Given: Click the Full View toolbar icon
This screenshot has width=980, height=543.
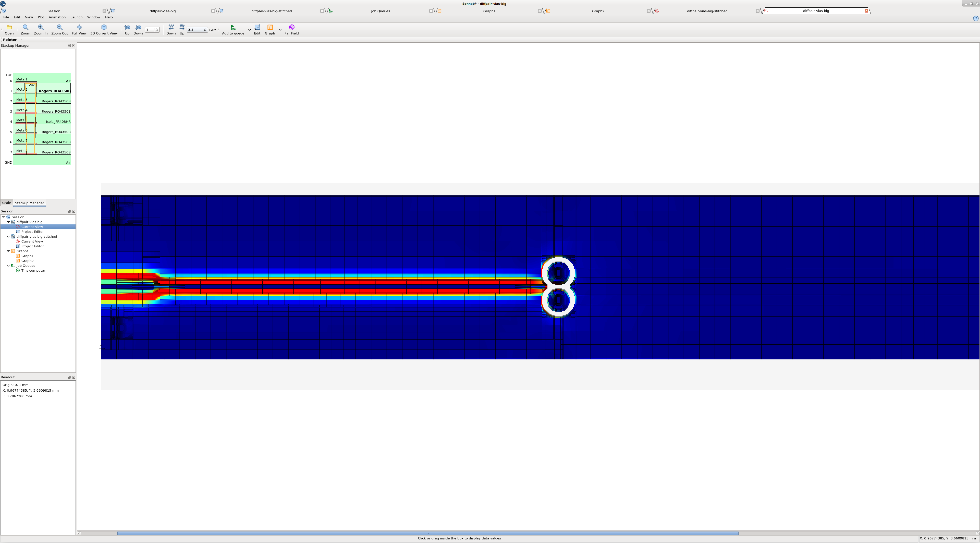Looking at the screenshot, I should coord(79,27).
